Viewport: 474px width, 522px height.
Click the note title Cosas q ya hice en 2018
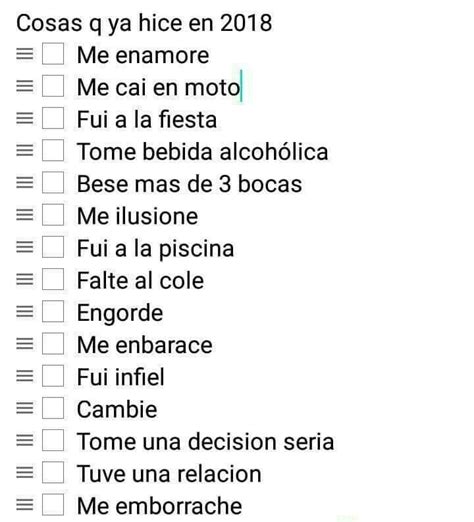[144, 23]
